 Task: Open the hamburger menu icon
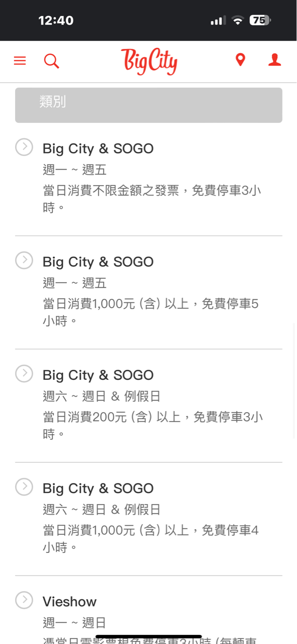coord(20,61)
